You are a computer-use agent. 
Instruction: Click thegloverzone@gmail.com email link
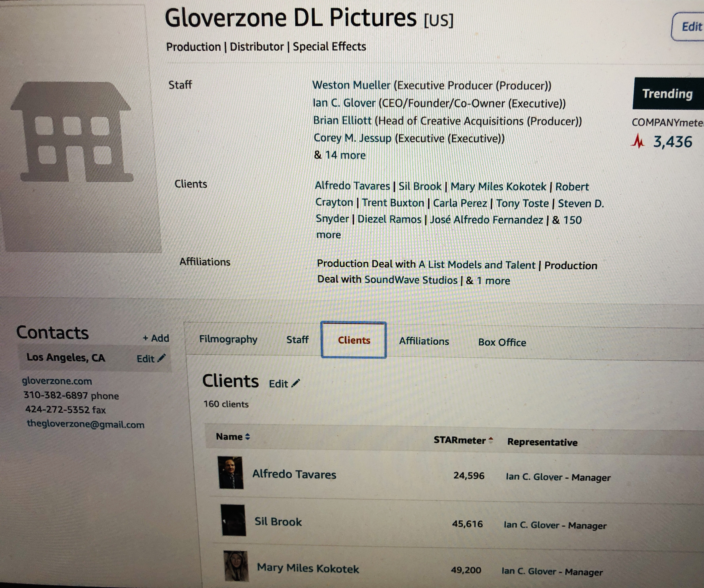[85, 424]
